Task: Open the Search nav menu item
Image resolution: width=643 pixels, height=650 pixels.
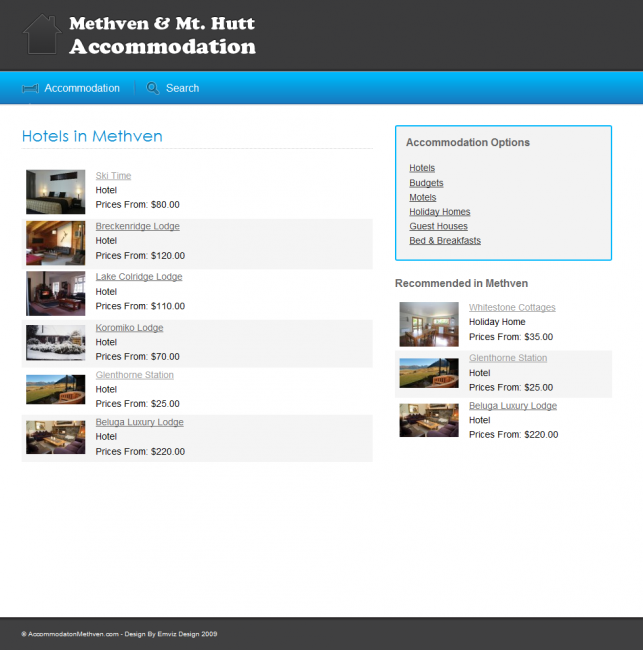Action: (182, 88)
